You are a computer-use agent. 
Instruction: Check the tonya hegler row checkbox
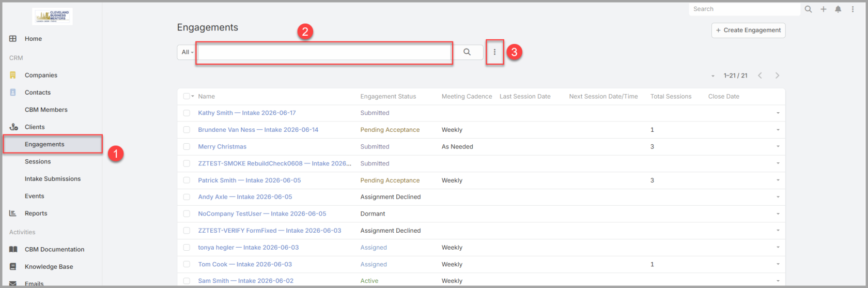[187, 248]
